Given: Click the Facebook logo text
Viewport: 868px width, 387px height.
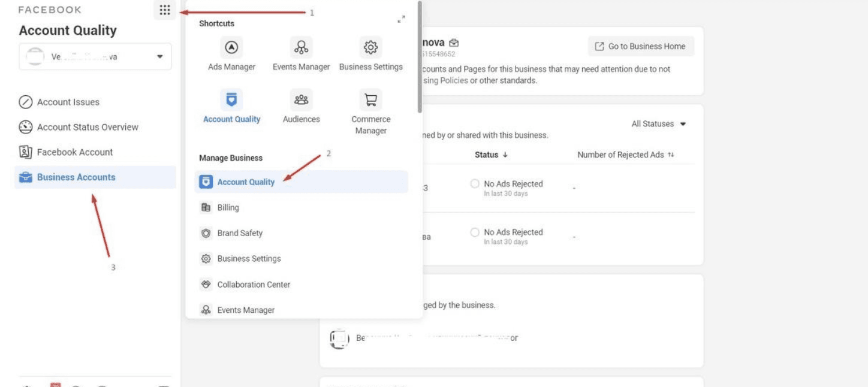Looking at the screenshot, I should point(50,10).
